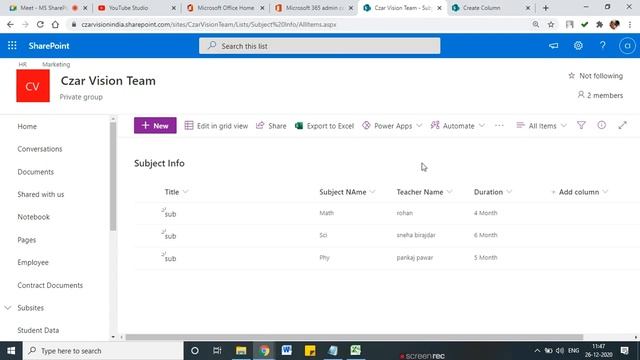The height and width of the screenshot is (360, 640).
Task: Collapse the Subsites navigation group
Action: coord(8,308)
